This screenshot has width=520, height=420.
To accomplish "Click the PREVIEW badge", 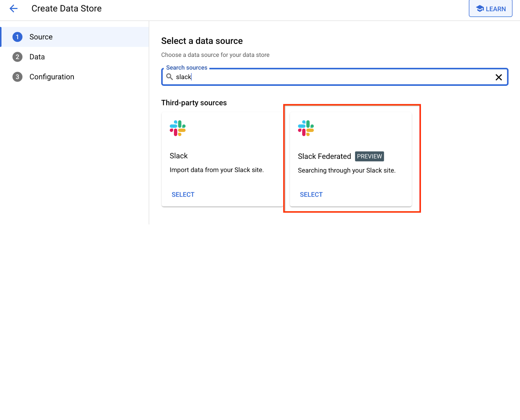I will 370,156.
